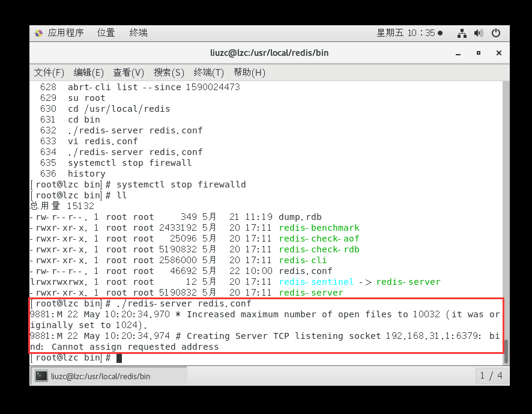Viewport: 532px width, 414px height.
Task: Open the 终端(T) menu
Action: click(x=209, y=72)
